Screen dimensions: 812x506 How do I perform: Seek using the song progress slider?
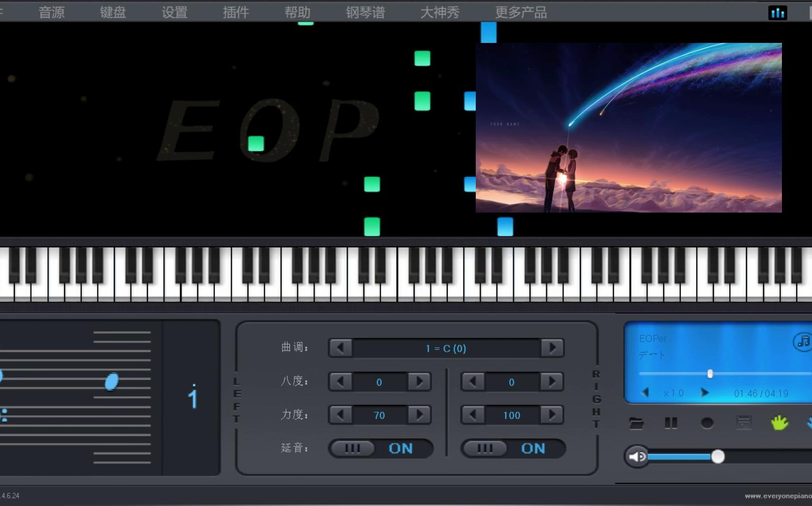tap(725, 374)
